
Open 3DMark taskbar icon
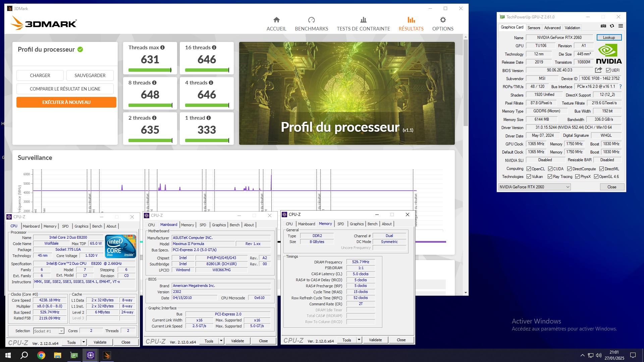[107, 355]
